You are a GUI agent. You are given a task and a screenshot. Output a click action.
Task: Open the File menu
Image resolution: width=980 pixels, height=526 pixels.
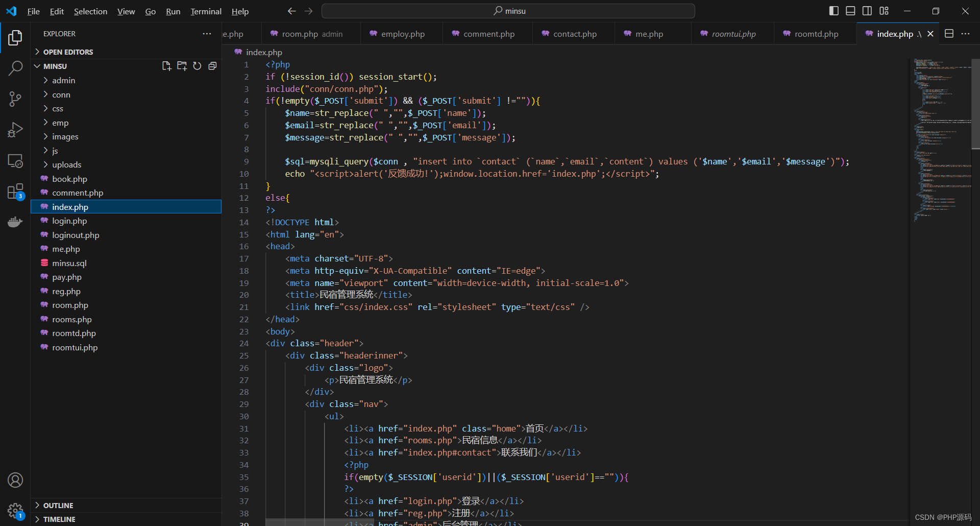[x=33, y=11]
